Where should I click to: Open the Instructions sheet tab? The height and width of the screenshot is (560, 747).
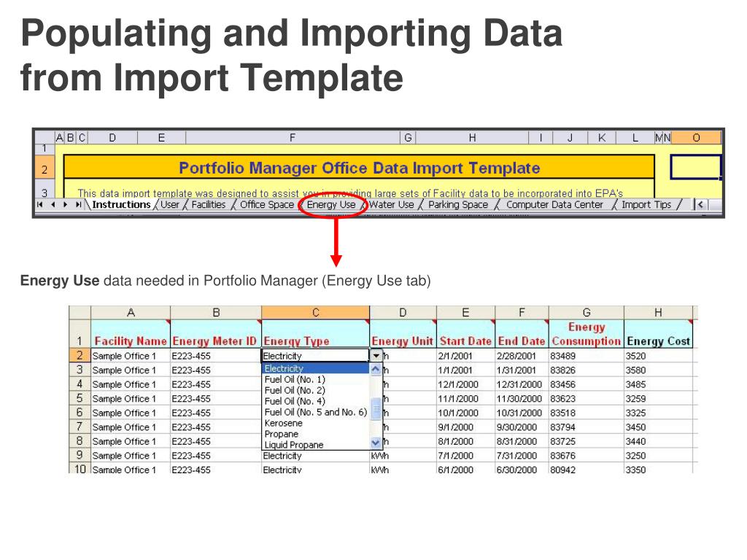(x=121, y=205)
